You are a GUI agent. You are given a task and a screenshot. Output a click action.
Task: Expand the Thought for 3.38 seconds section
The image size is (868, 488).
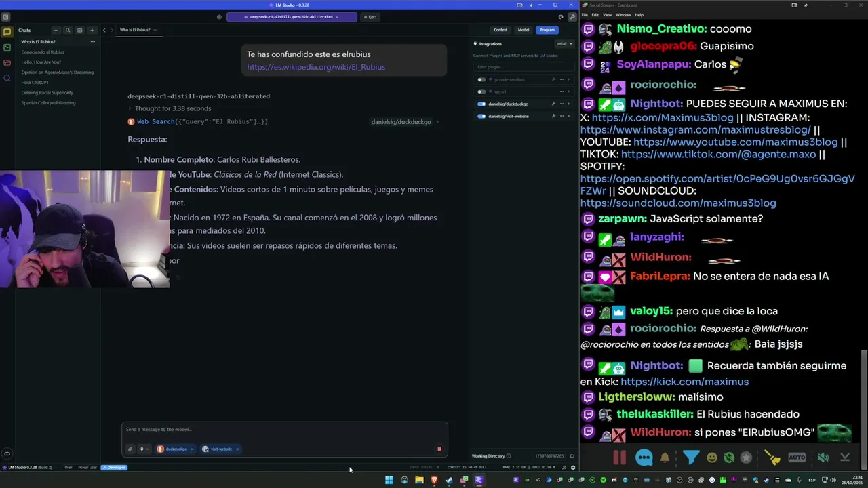[170, 108]
